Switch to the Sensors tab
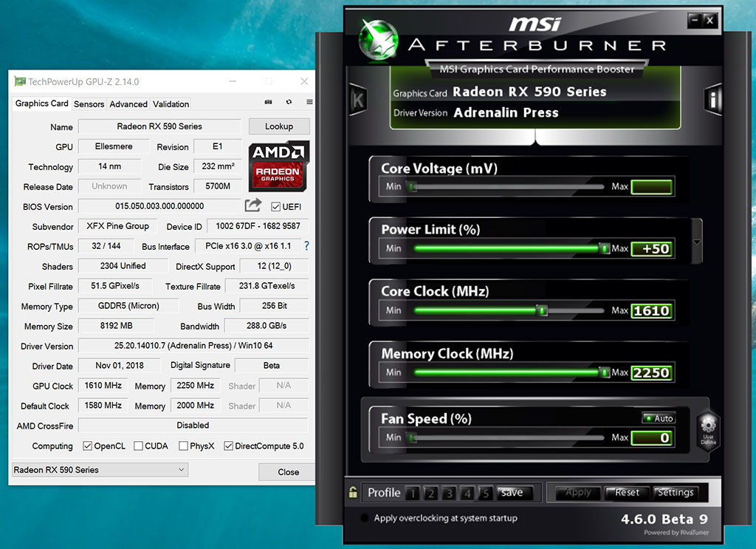Screen dimensions: 756x549 [89, 103]
